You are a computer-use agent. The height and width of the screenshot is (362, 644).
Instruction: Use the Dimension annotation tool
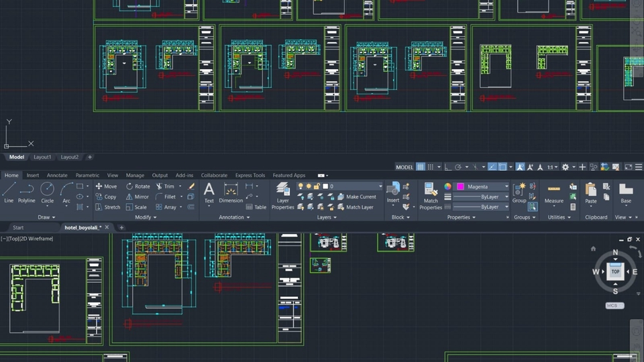coord(231,192)
